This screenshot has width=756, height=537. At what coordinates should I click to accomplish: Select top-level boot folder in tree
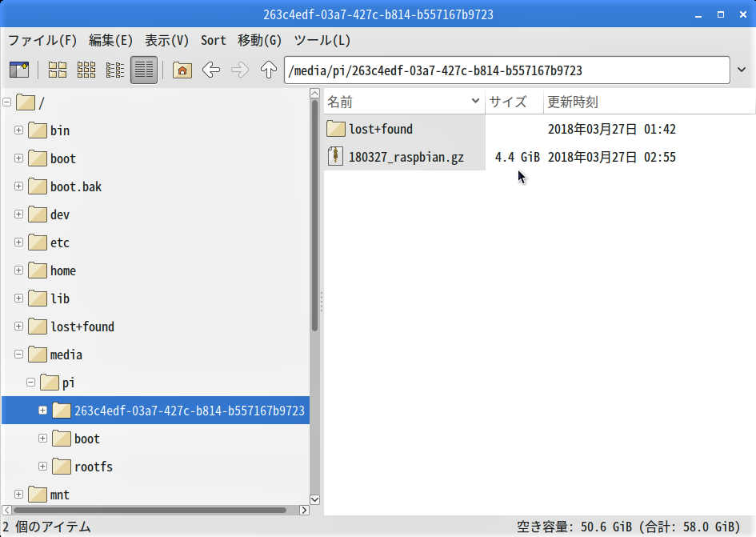[x=52, y=158]
